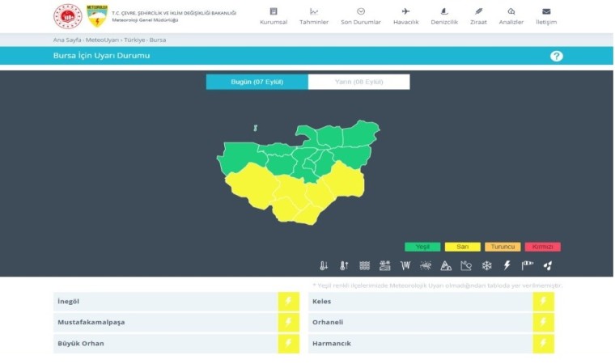Switch to Bugün (07 Eylül) tab
The width and height of the screenshot is (615, 364).
(x=257, y=82)
